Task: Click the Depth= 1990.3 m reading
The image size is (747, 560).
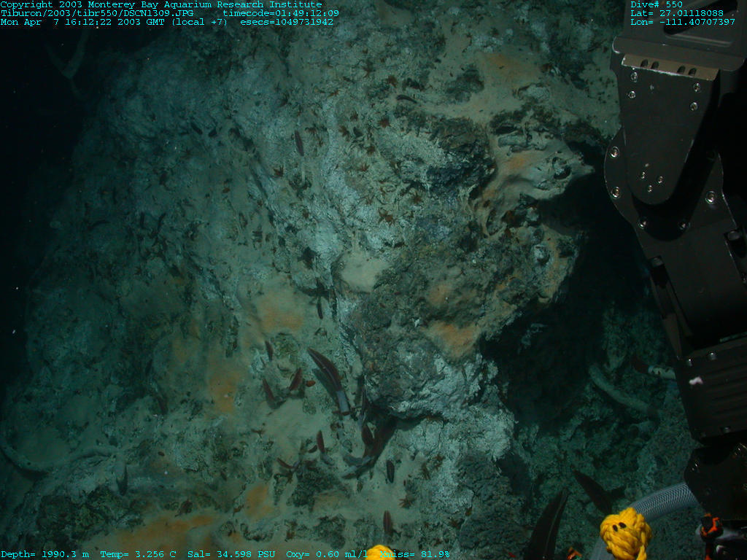Action: 45,554
